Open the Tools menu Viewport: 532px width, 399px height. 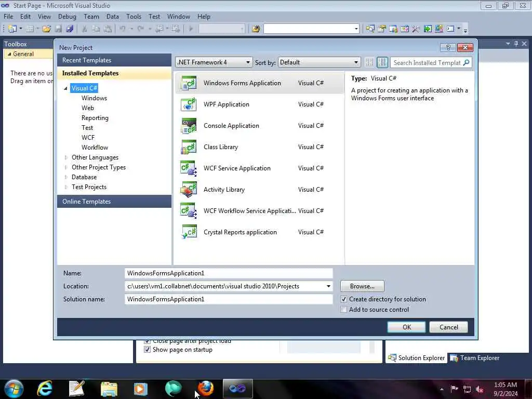tap(134, 17)
